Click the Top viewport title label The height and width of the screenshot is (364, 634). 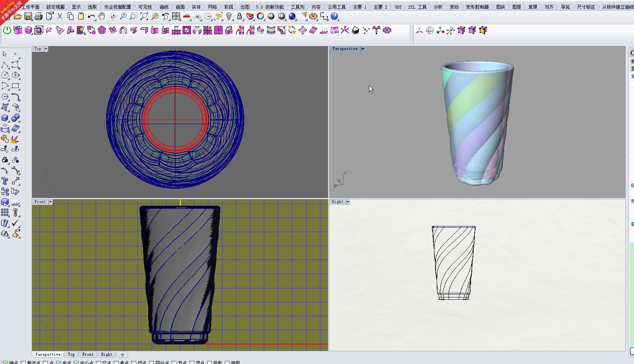pyautogui.click(x=38, y=49)
